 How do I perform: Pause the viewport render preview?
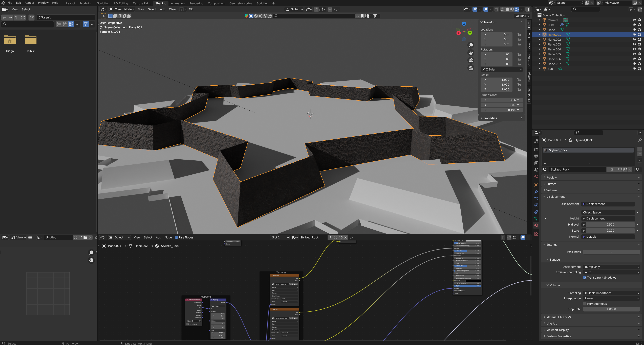[527, 9]
